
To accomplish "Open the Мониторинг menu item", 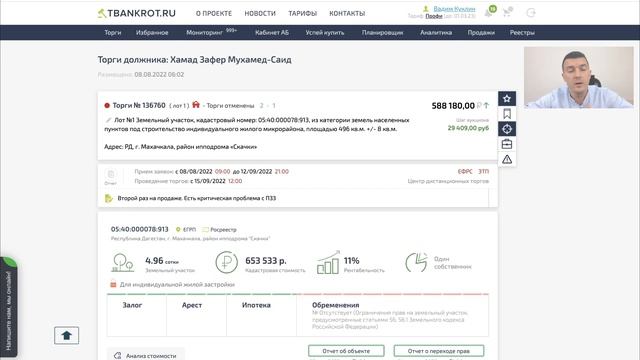I will click(x=204, y=32).
